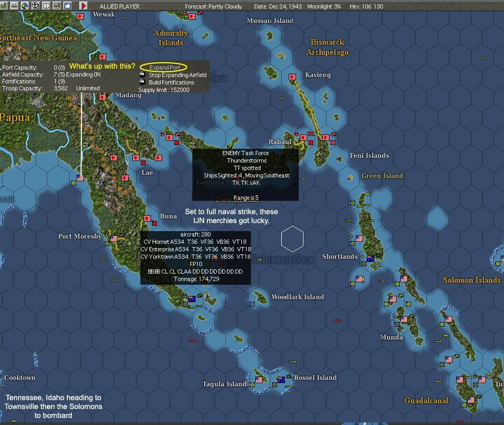
Task: Click the Fortifications label
Action: pyautogui.click(x=19, y=82)
